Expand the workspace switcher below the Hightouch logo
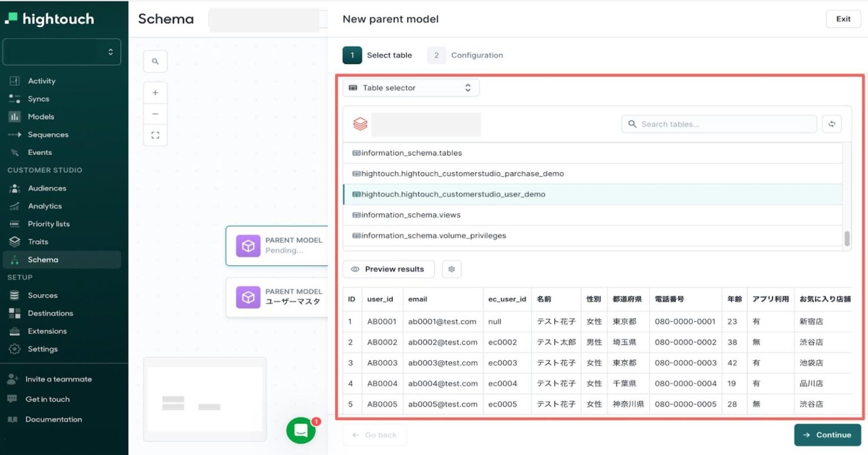868x455 pixels. pyautogui.click(x=62, y=51)
